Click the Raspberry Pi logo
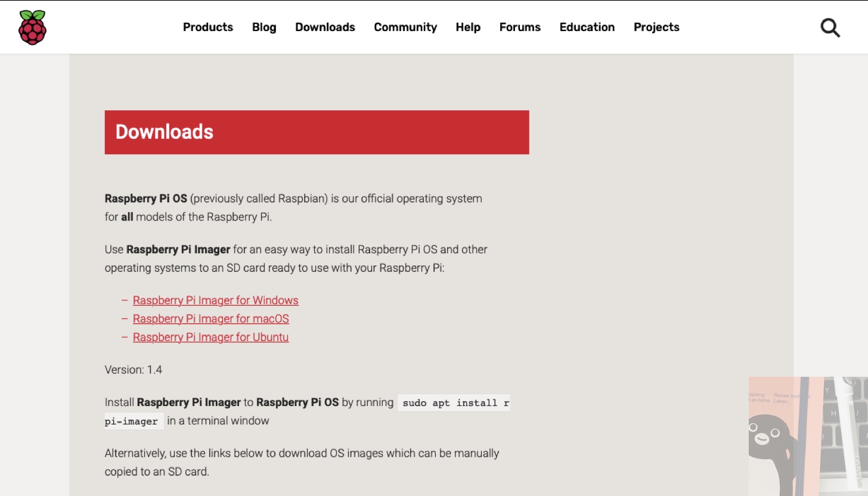The width and height of the screenshot is (868, 496). 32,27
